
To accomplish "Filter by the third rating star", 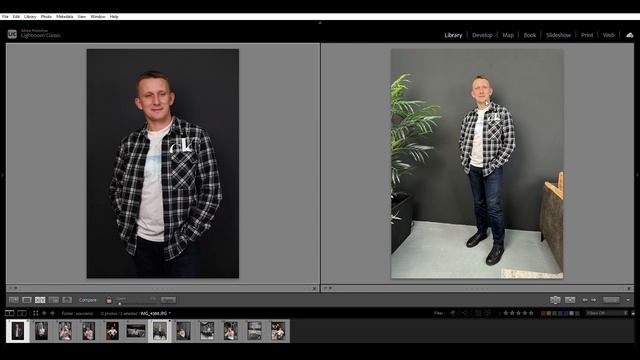I will click(x=518, y=313).
